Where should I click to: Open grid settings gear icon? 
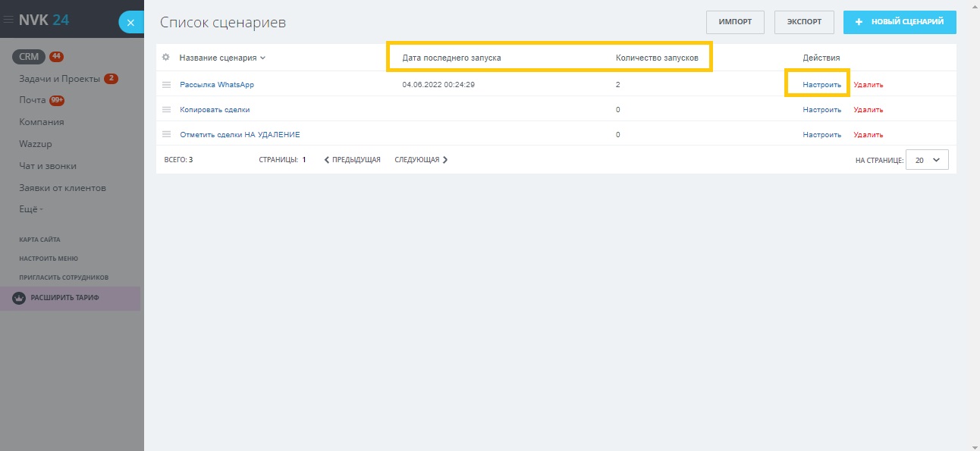coord(166,57)
